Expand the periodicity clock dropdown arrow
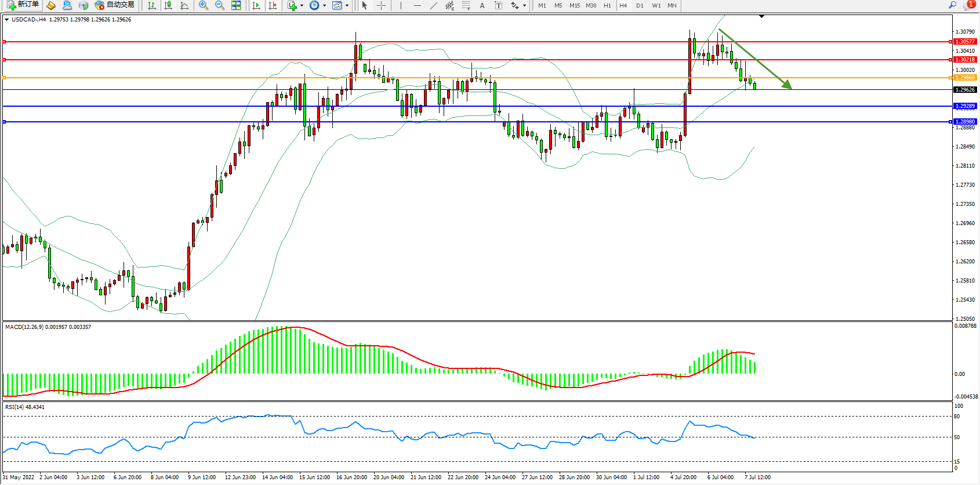 click(x=324, y=6)
